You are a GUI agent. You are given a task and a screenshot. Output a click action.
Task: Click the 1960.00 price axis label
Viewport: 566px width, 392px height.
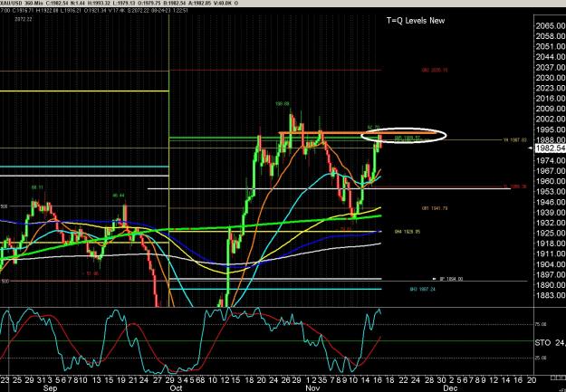tap(551, 181)
